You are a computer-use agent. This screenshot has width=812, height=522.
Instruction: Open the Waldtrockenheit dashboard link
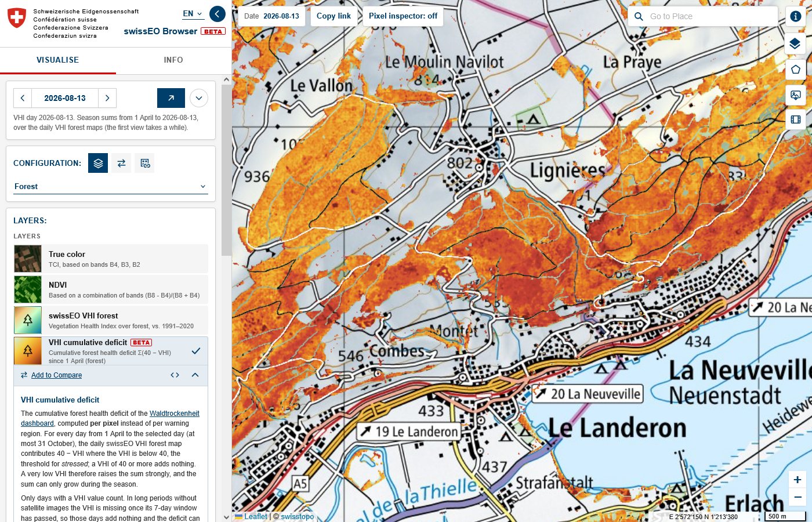(110, 418)
